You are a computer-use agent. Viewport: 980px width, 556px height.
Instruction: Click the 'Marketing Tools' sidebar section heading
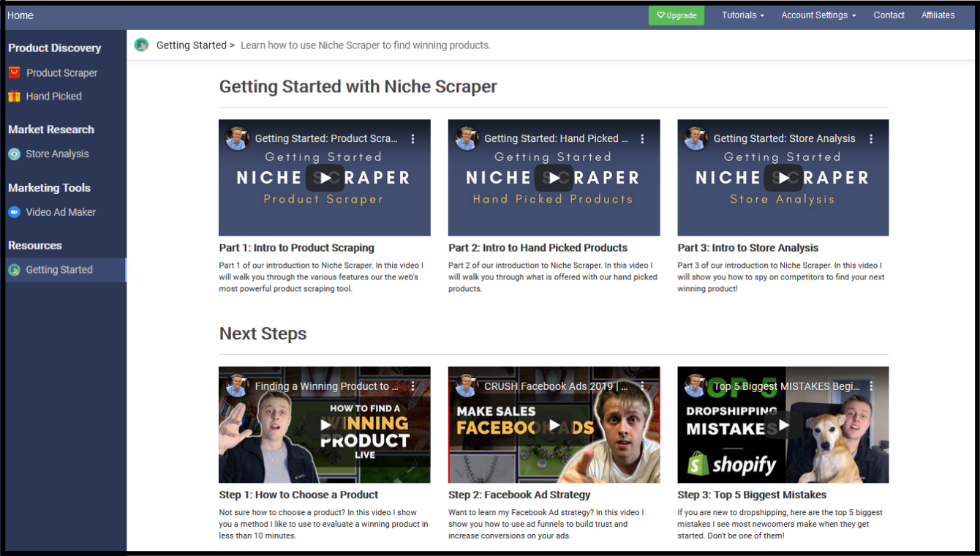tap(49, 188)
